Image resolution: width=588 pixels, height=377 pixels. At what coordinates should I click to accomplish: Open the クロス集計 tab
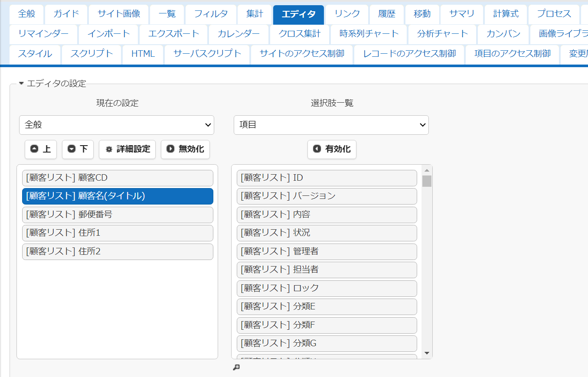(300, 34)
